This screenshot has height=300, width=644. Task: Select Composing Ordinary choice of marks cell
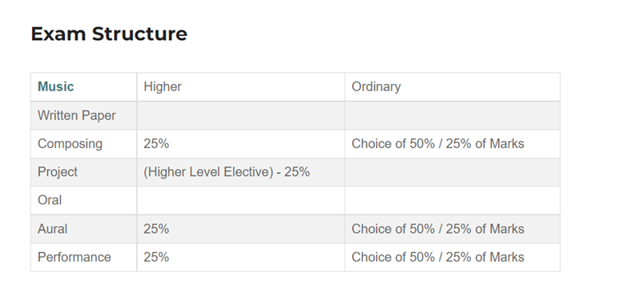click(x=453, y=144)
